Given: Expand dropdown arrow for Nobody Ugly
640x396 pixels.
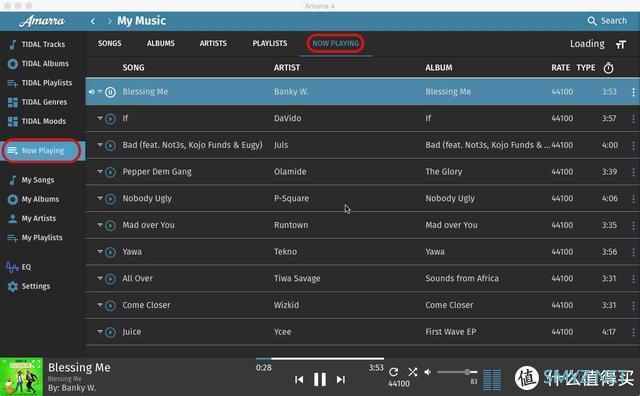Looking at the screenshot, I should (100, 198).
